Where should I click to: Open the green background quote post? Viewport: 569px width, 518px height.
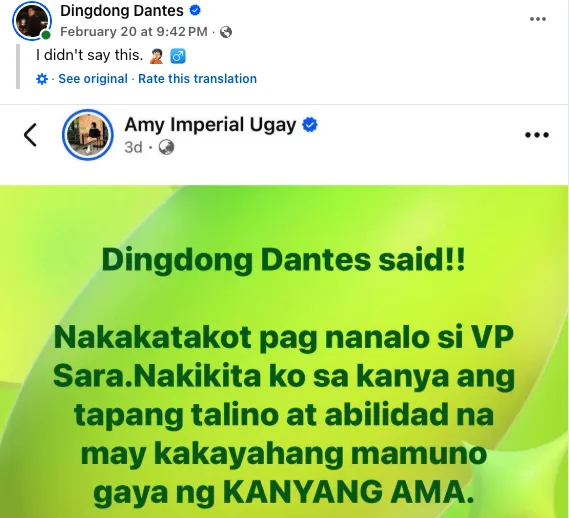coord(284,351)
